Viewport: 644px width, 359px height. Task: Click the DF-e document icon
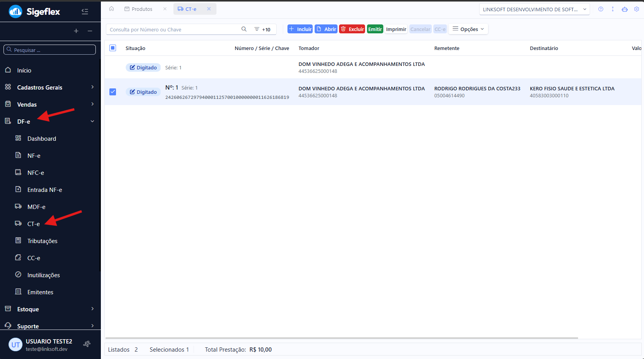point(8,121)
